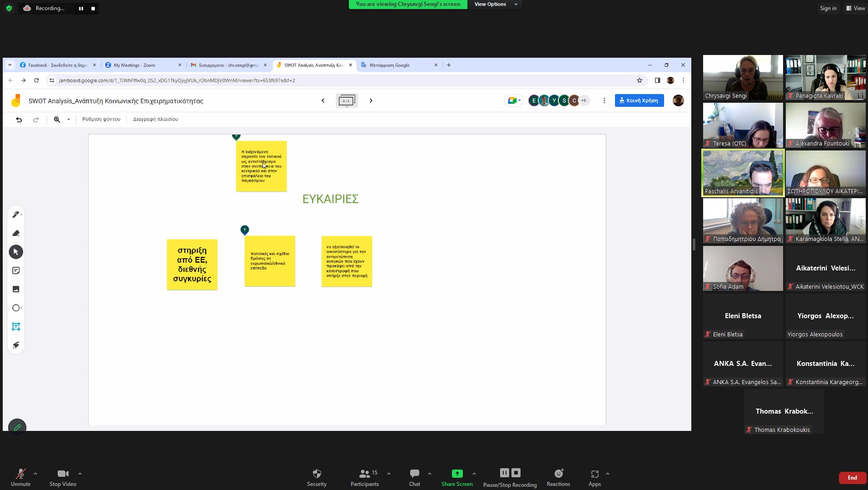This screenshot has width=868, height=490.
Task: Click the red End meeting button
Action: (x=852, y=477)
